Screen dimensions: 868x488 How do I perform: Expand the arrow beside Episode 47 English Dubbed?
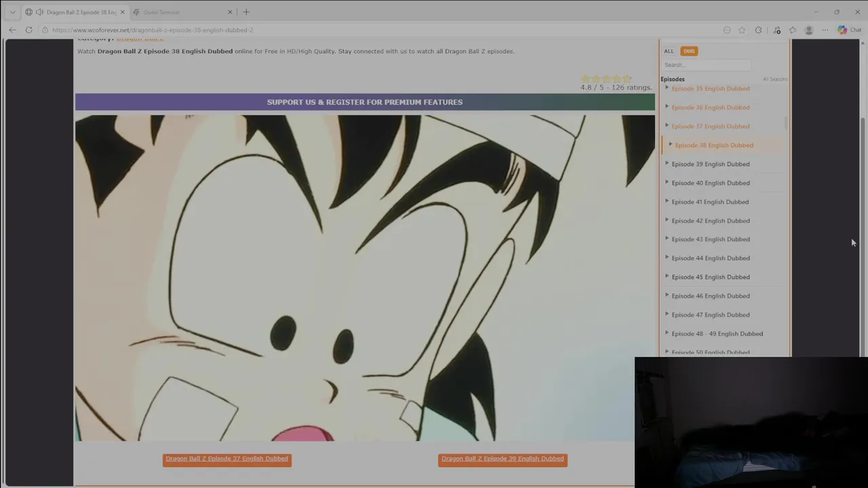click(667, 314)
